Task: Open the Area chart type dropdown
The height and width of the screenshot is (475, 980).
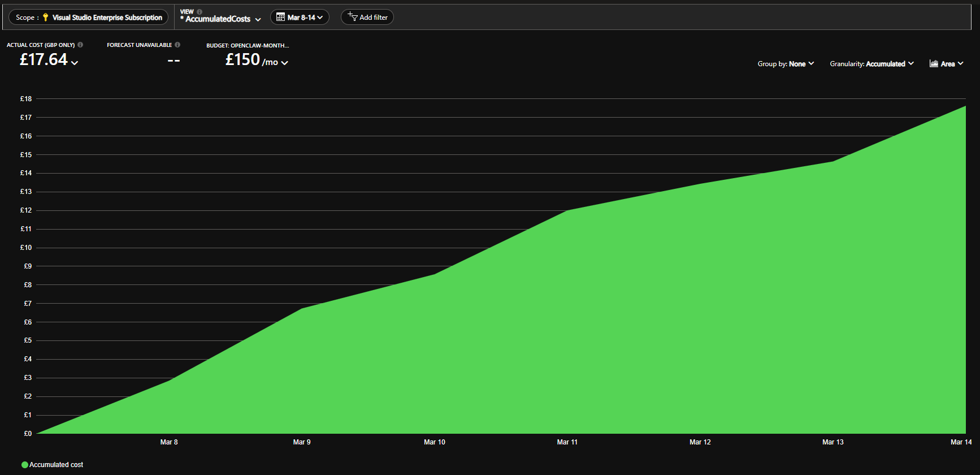Action: pyautogui.click(x=947, y=64)
